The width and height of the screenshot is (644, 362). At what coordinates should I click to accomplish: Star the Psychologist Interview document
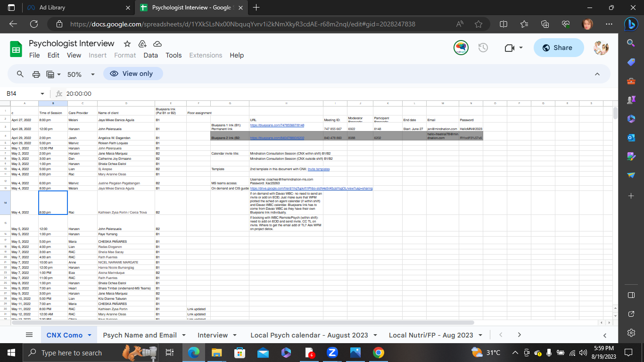tap(127, 44)
